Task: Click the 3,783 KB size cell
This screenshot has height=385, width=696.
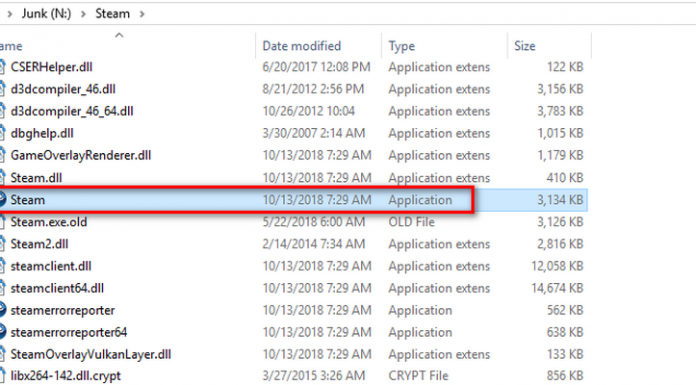Action: pos(560,111)
